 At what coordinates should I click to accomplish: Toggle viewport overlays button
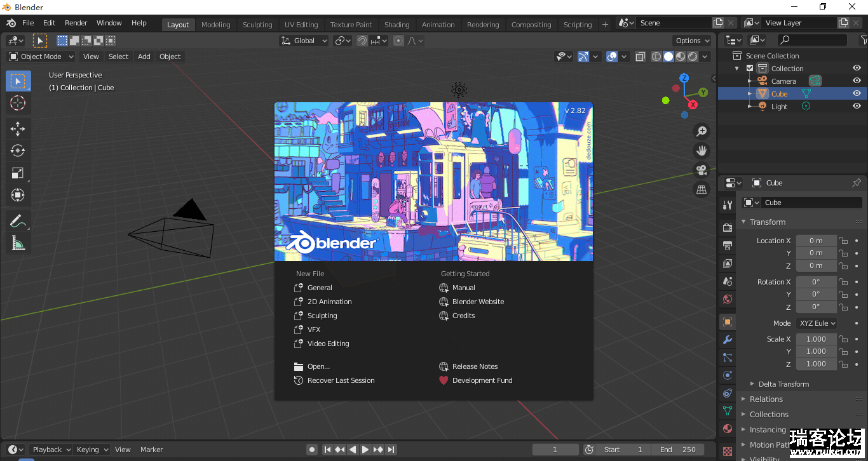point(612,57)
